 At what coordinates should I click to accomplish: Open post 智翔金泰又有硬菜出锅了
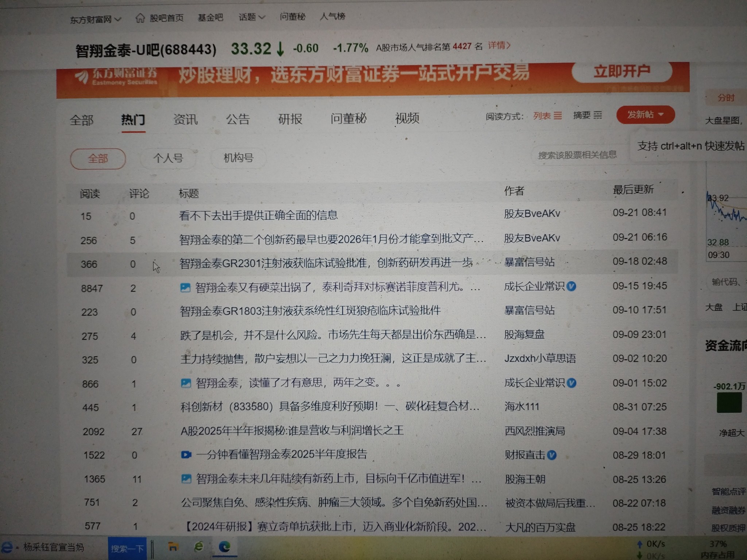(338, 287)
